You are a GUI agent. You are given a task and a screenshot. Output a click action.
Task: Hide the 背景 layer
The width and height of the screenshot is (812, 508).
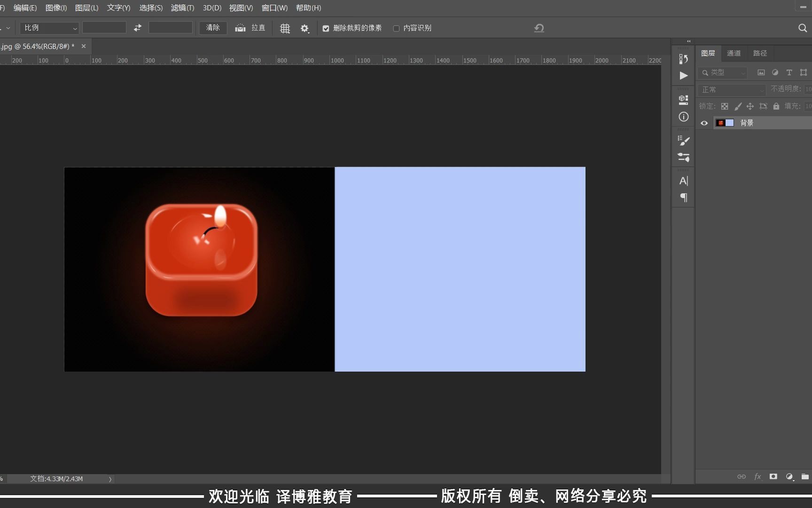click(704, 123)
